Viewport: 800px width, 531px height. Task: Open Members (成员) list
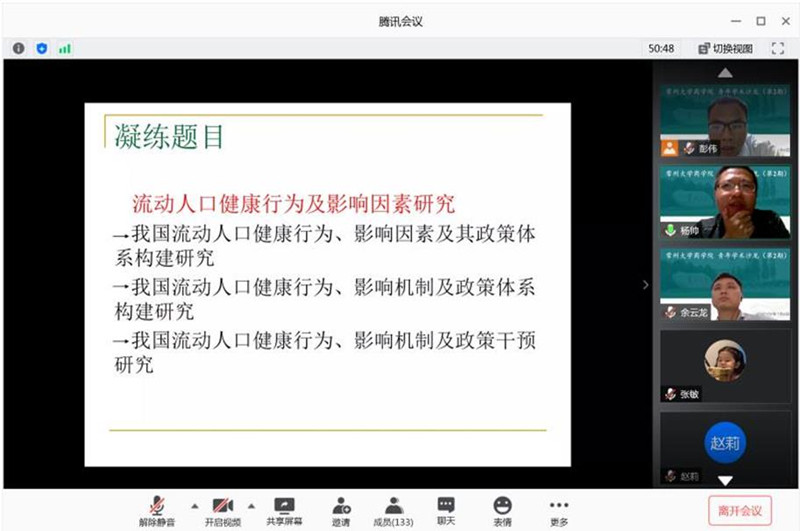click(x=394, y=511)
